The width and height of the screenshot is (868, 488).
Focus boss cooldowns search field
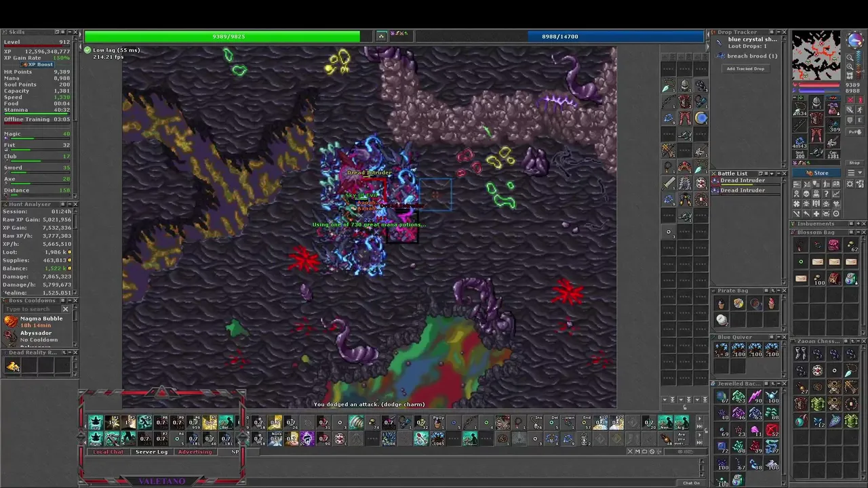click(x=32, y=309)
